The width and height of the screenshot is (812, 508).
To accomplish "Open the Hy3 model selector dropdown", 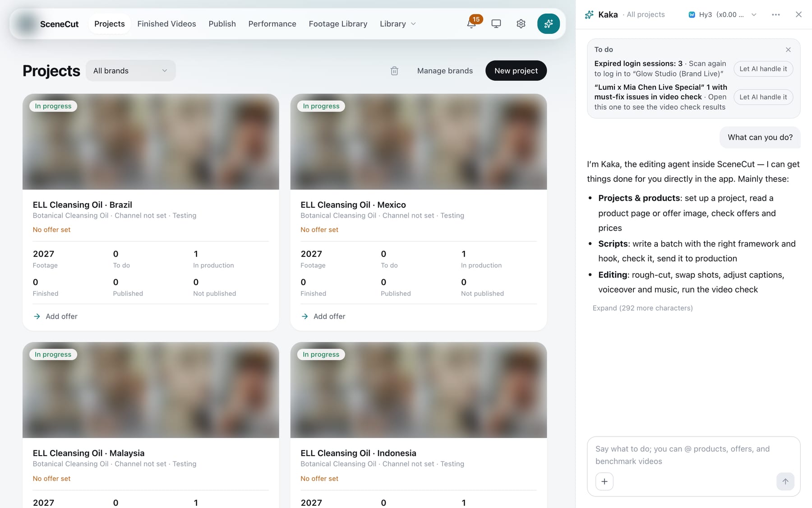I will pyautogui.click(x=722, y=14).
